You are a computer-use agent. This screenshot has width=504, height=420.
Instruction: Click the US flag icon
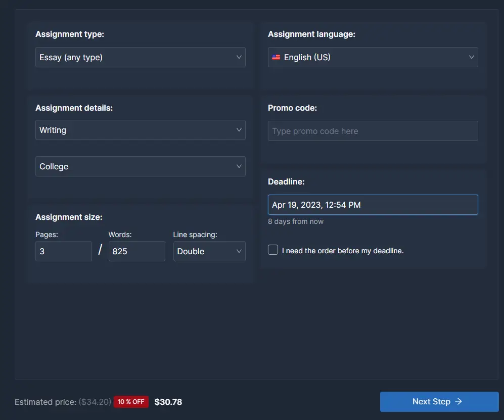(276, 57)
